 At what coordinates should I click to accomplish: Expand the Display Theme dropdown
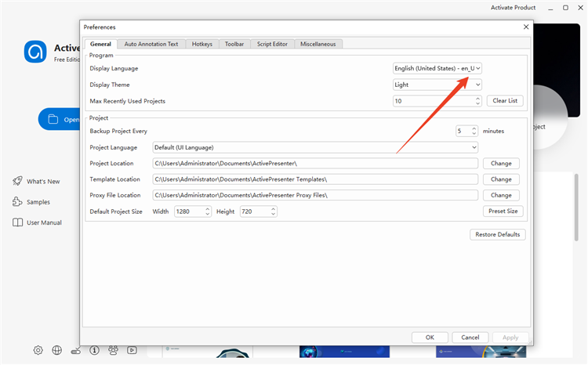pos(437,85)
